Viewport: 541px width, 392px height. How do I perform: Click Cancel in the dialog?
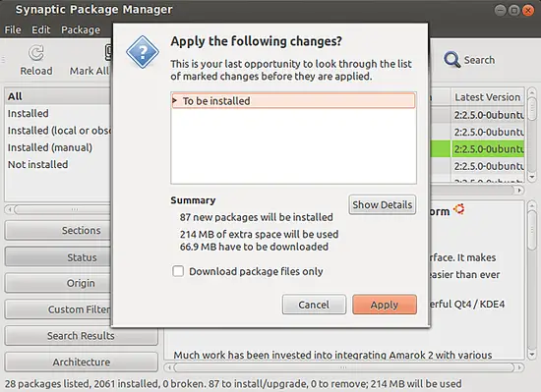(314, 305)
